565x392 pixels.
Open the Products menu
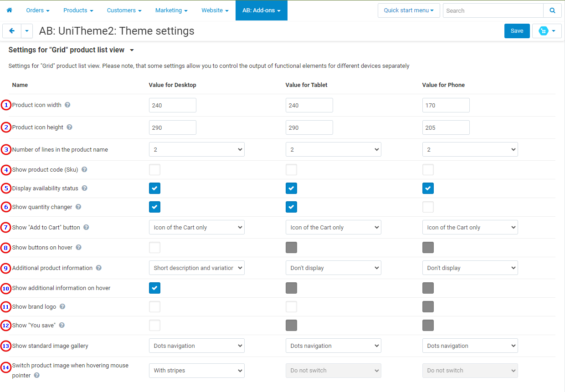point(78,10)
